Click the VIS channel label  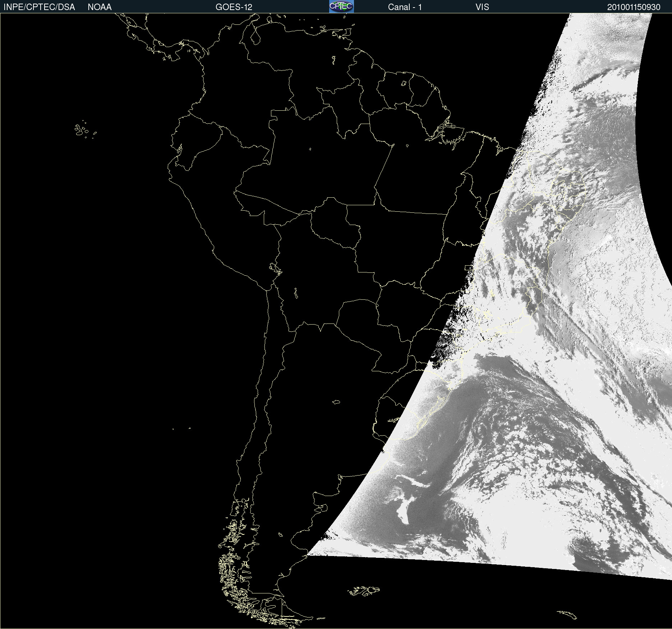[482, 7]
